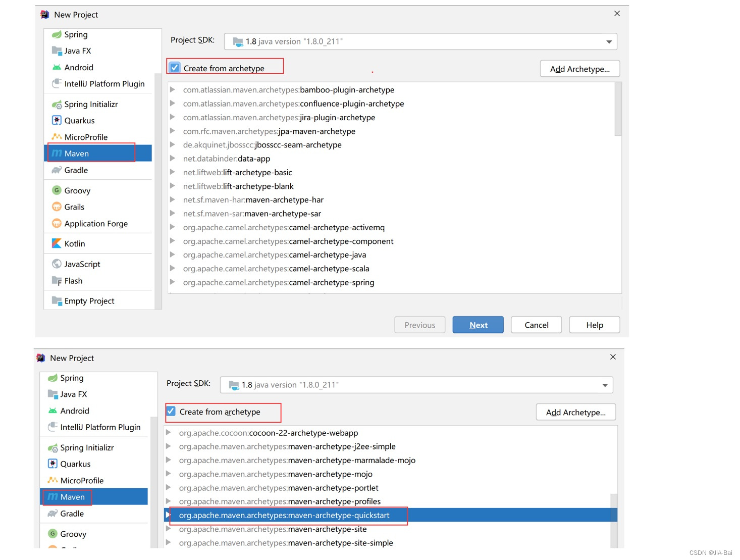Click the Flash folder icon

pos(57,280)
